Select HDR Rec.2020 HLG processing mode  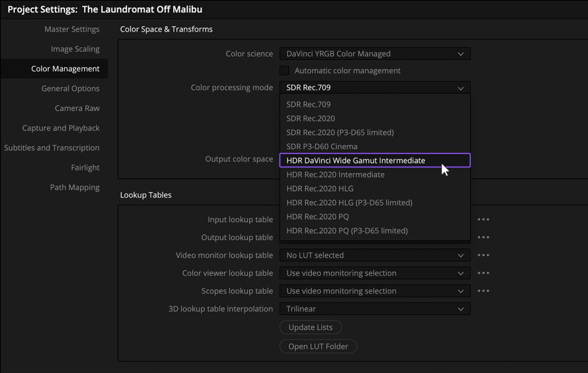[x=320, y=188]
